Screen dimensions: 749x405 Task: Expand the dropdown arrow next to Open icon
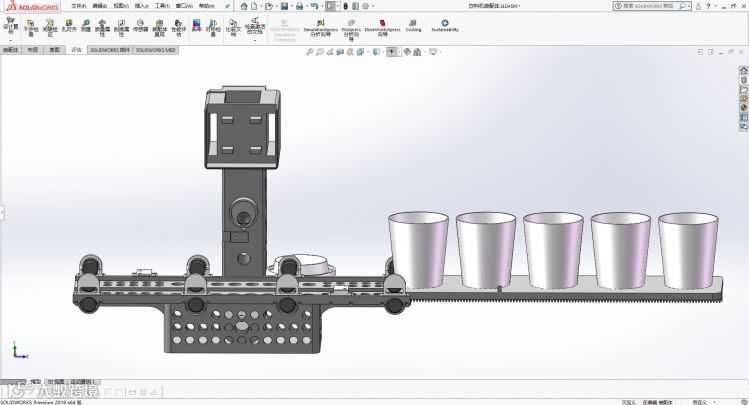pos(276,6)
